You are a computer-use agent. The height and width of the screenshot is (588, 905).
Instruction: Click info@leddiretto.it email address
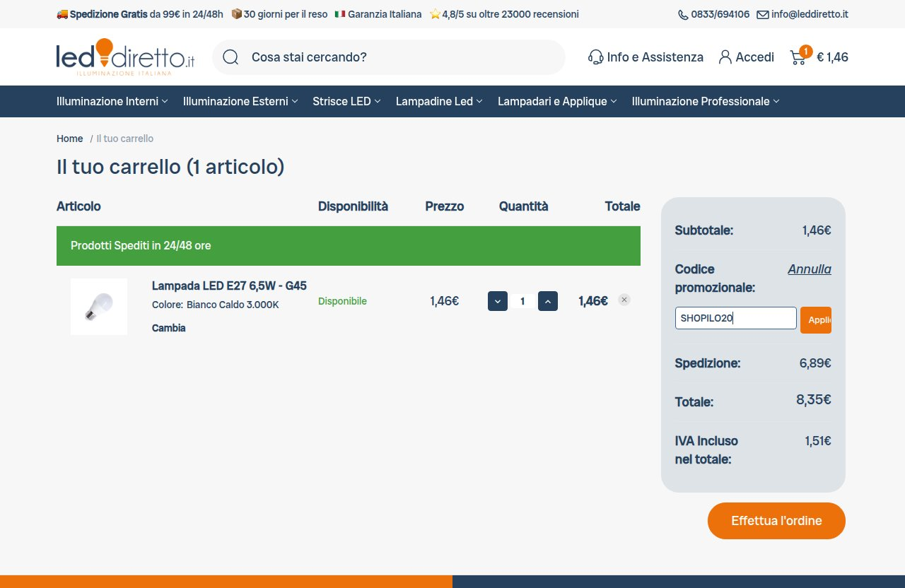[x=810, y=14]
